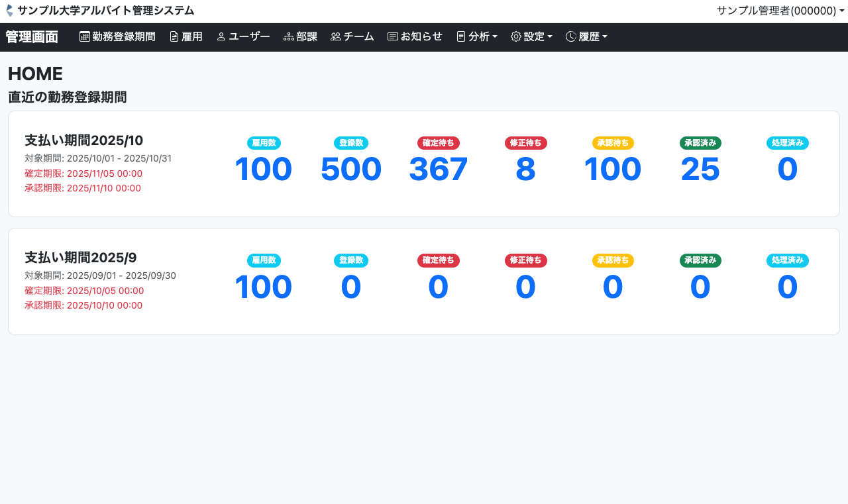Open the サンプル管理者(000000) account dropdown
Screen dimensions: 848x504
780,10
